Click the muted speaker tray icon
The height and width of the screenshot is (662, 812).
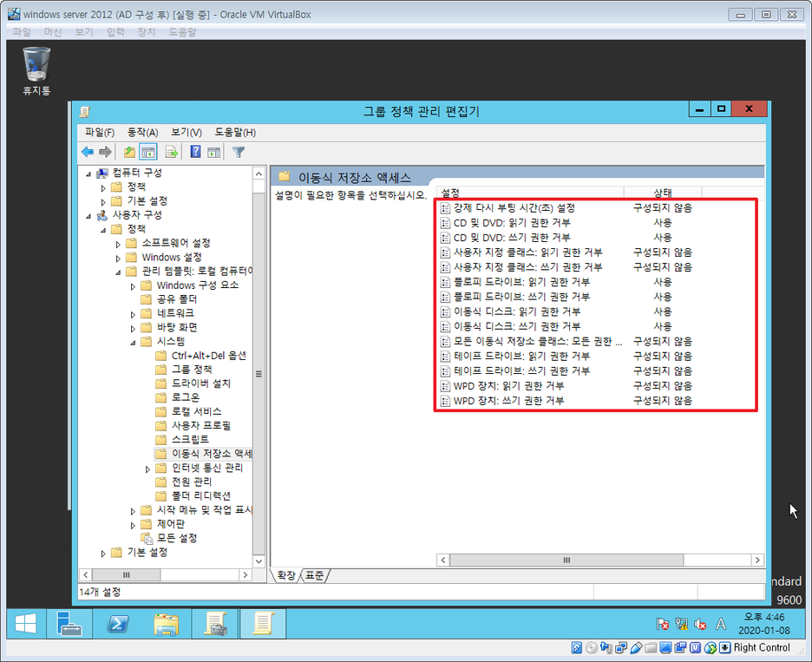(700, 624)
